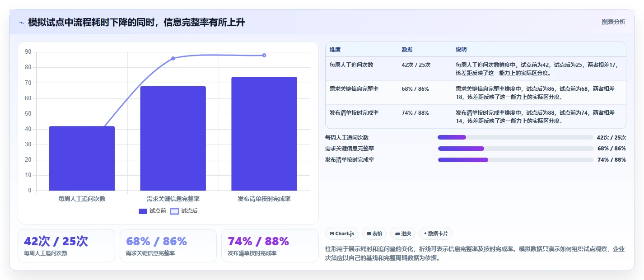644x280 pixels.
Task: Click the 每周人工追问次数 label left of its progress bar
Action: click(x=347, y=138)
